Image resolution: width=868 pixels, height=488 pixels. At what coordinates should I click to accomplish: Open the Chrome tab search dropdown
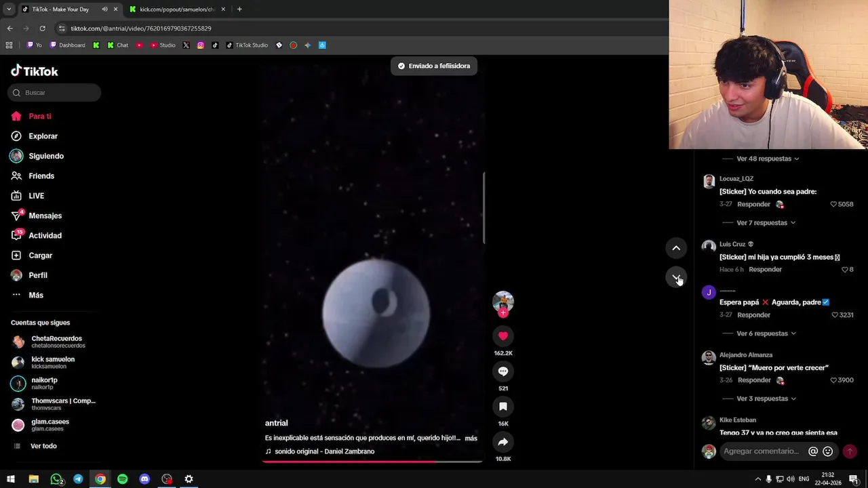point(9,9)
